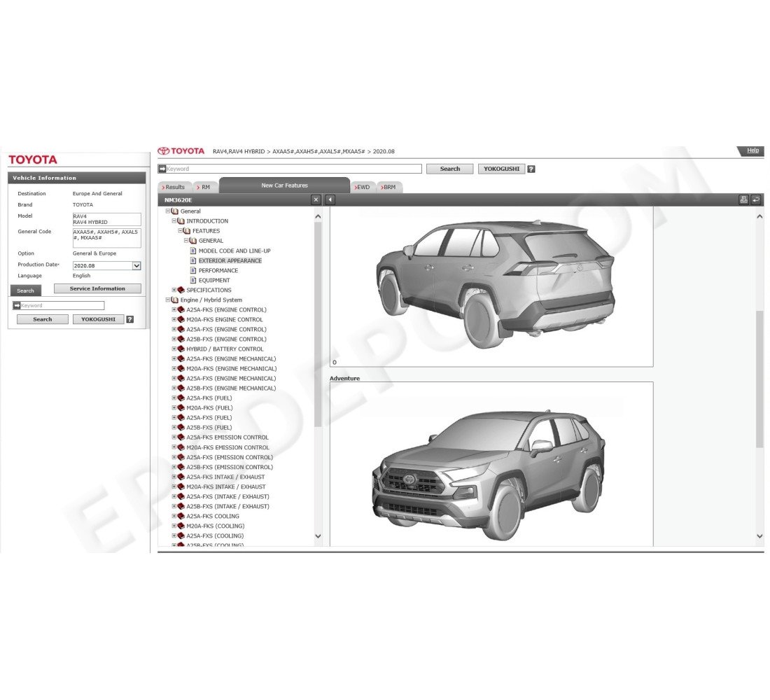Click the content pane scroll-up arrow
The height and width of the screenshot is (700, 770).
pyautogui.click(x=759, y=216)
